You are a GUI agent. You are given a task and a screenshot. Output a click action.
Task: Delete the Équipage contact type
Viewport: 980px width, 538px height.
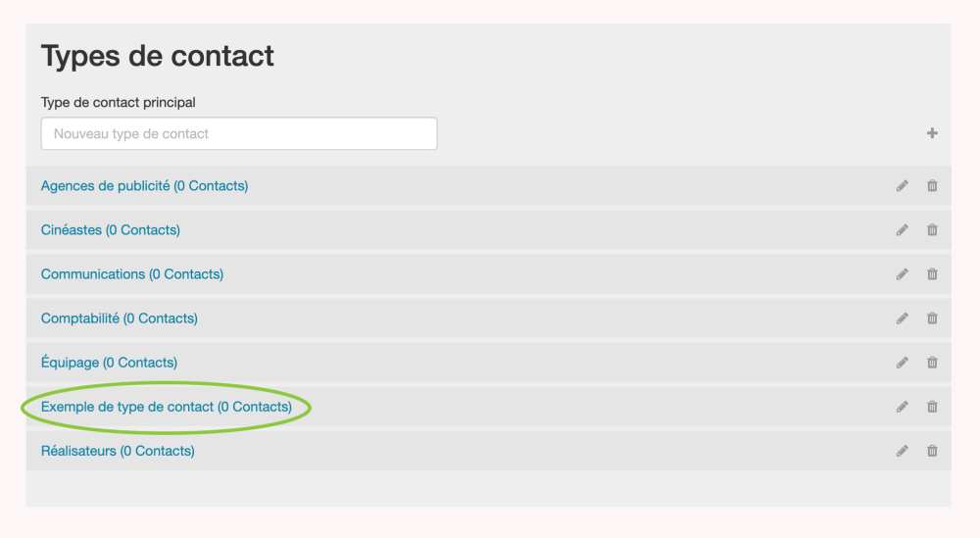click(x=932, y=363)
